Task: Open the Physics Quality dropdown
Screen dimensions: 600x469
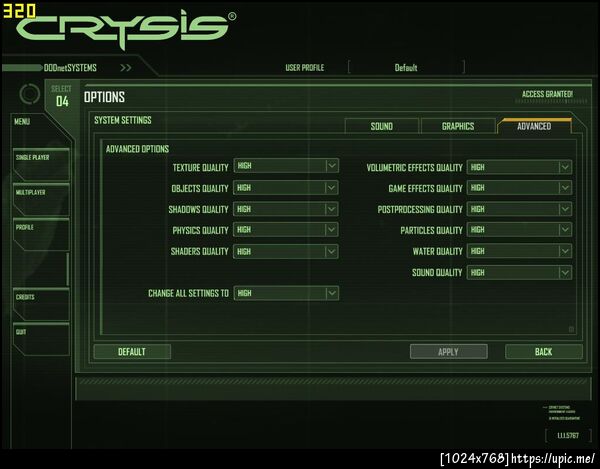Action: pyautogui.click(x=286, y=230)
